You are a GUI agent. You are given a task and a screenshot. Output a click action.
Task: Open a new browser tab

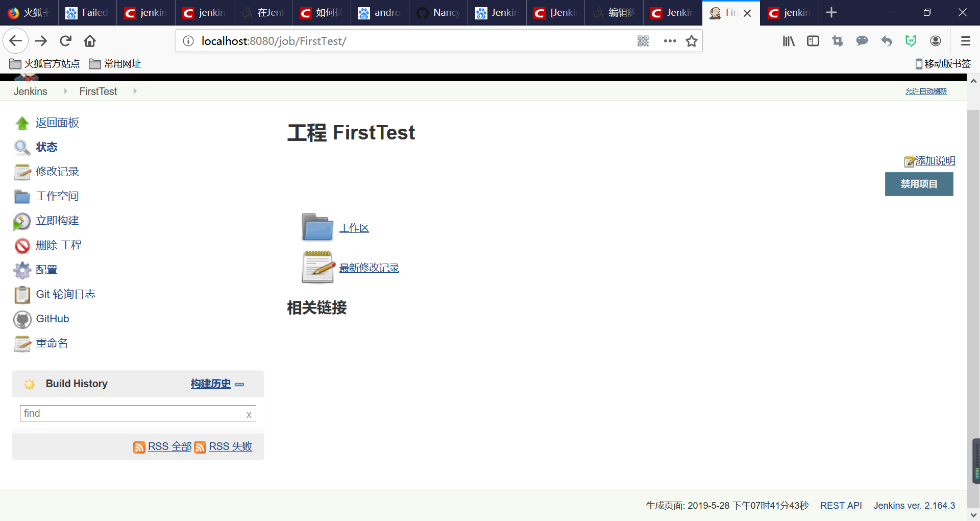831,13
